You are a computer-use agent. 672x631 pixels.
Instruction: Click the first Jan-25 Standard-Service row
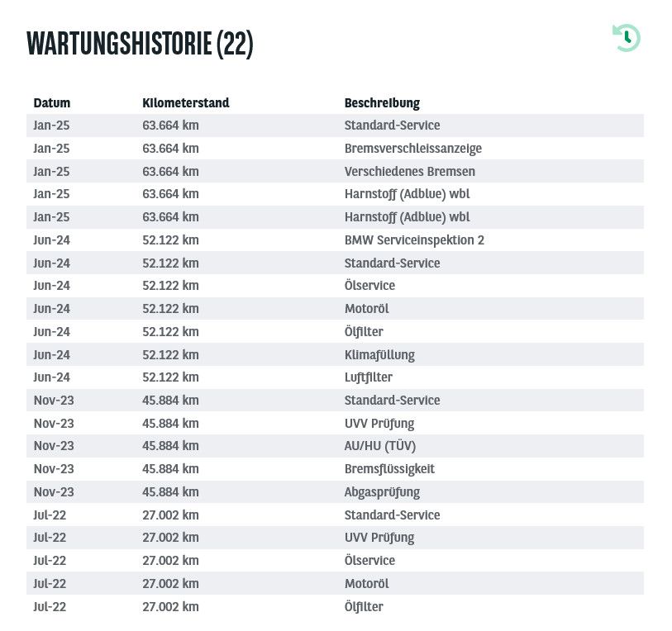click(335, 126)
